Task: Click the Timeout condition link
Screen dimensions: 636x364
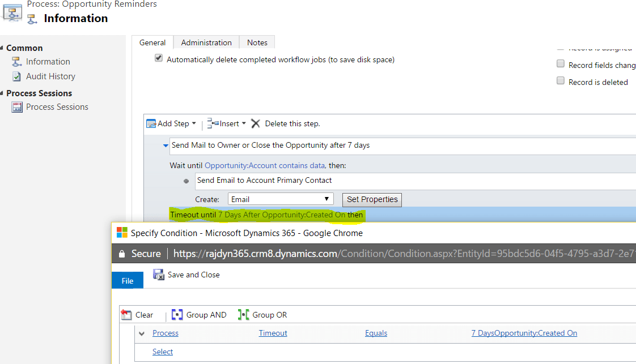Action: coord(273,333)
